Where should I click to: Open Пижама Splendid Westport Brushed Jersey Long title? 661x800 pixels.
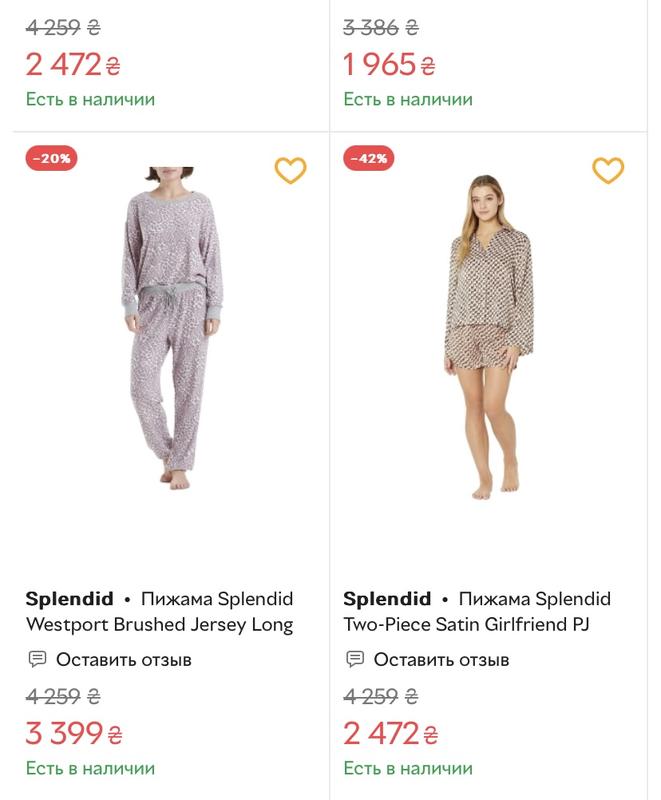(x=160, y=611)
